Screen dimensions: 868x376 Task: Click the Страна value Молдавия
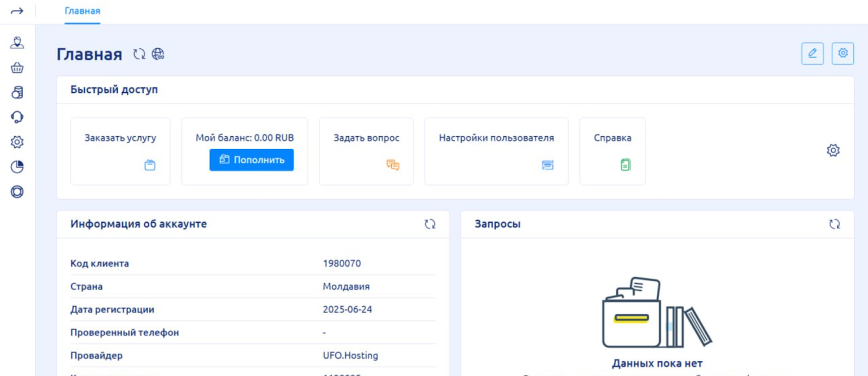click(x=346, y=286)
